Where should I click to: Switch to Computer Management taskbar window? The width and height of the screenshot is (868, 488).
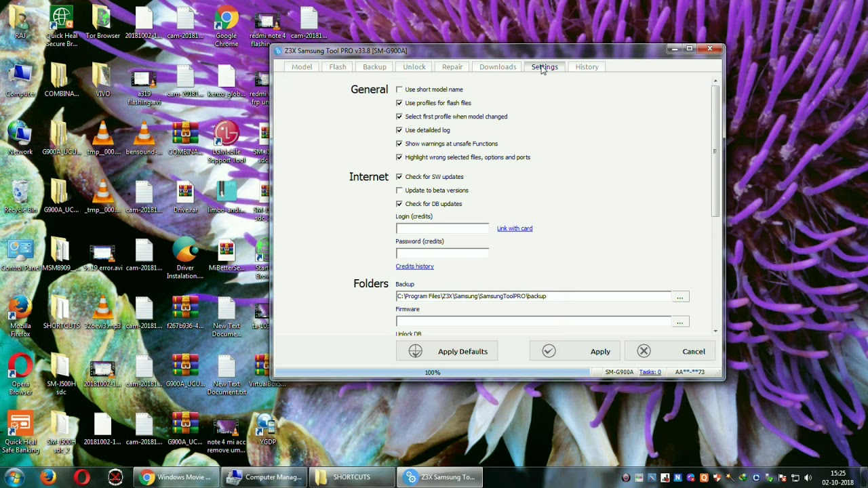tap(264, 477)
